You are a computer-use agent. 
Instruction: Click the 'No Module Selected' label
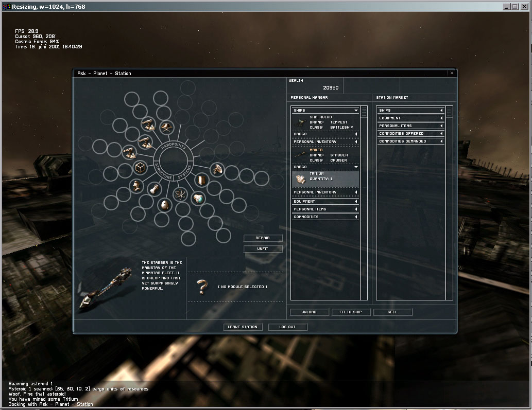click(x=242, y=287)
